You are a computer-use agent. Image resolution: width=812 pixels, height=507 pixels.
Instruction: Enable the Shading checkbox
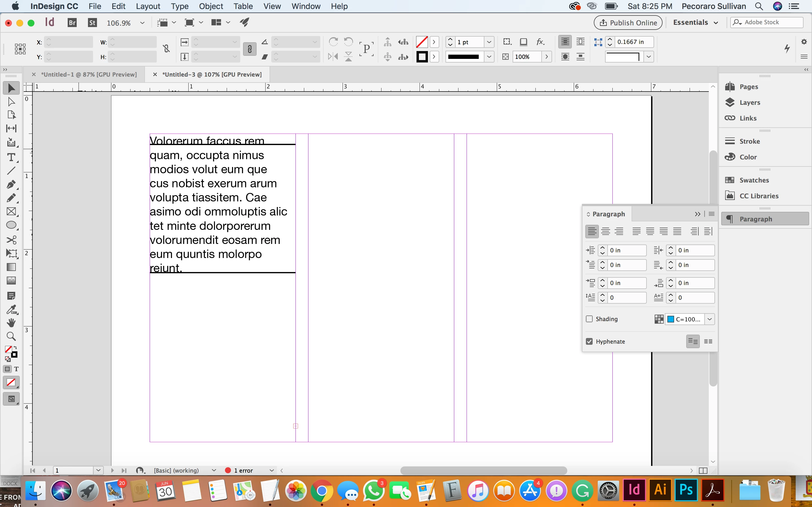coord(589,319)
